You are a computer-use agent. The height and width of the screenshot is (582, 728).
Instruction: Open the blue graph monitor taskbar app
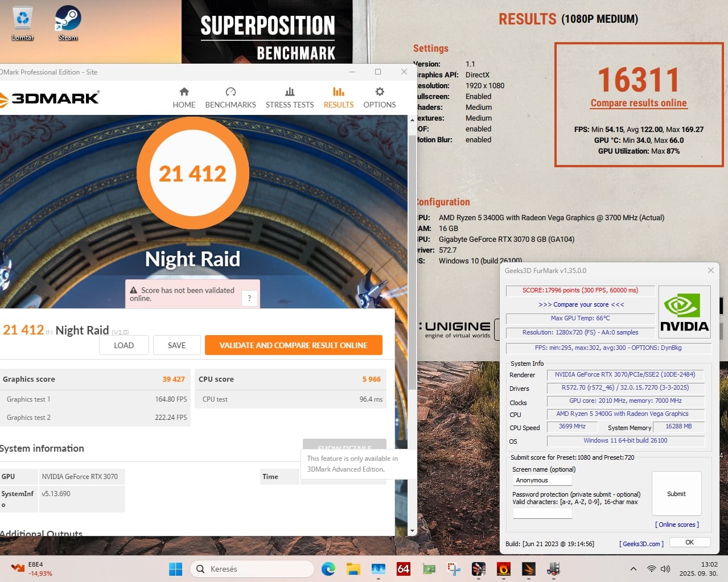pos(379,569)
